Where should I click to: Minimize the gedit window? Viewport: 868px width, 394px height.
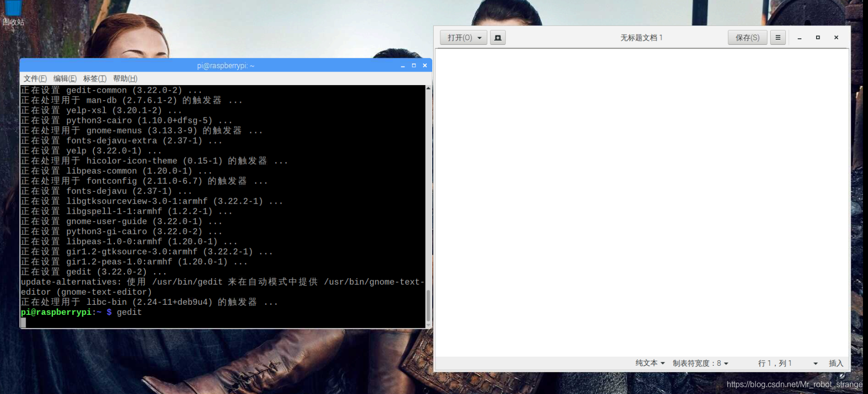point(799,38)
